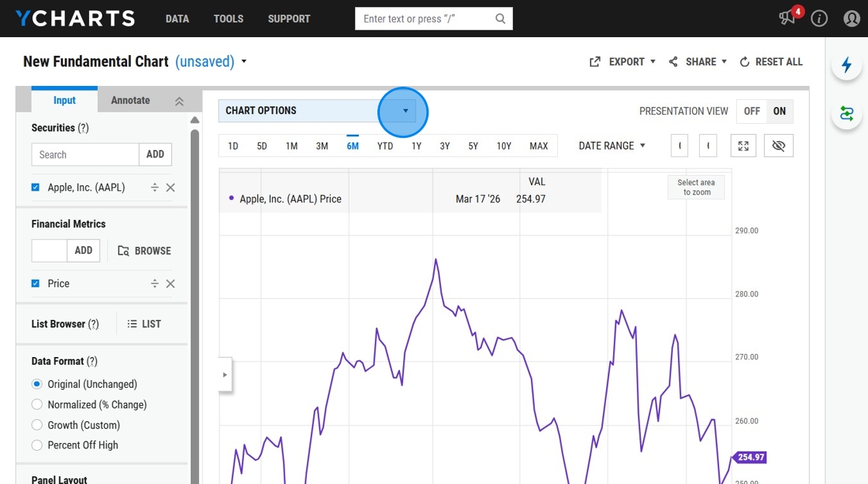
Task: Switch to the Input tab
Action: tap(64, 100)
